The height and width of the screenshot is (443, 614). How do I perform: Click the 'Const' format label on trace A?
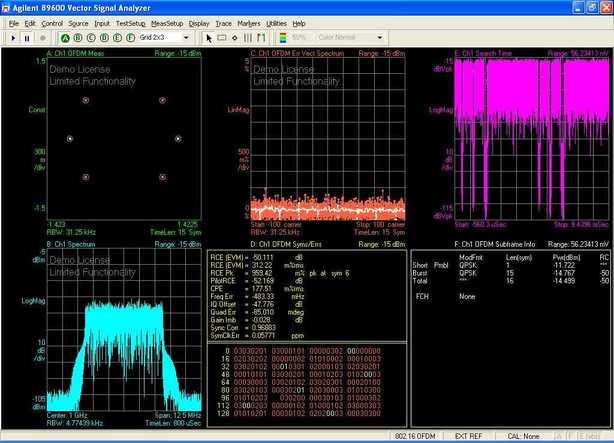pos(37,110)
